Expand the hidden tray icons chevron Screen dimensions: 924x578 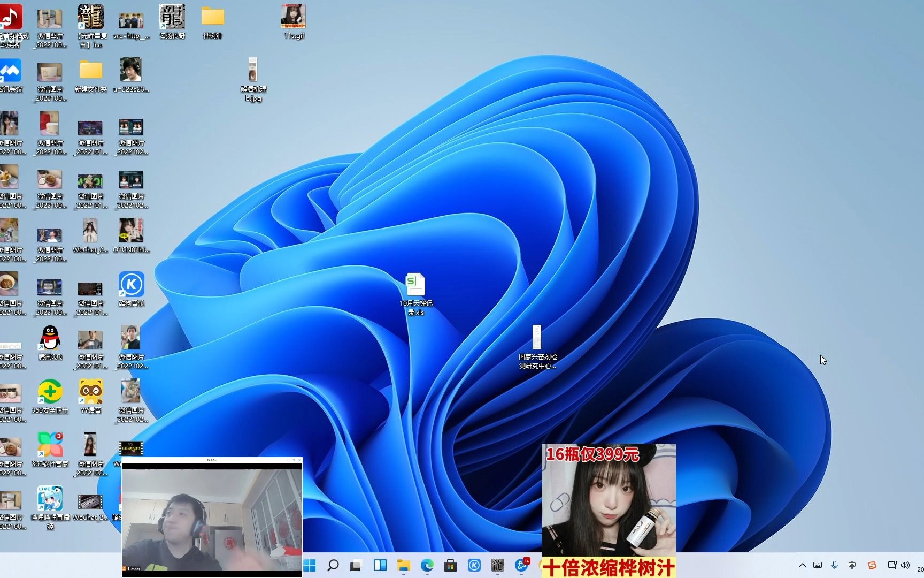(802, 565)
